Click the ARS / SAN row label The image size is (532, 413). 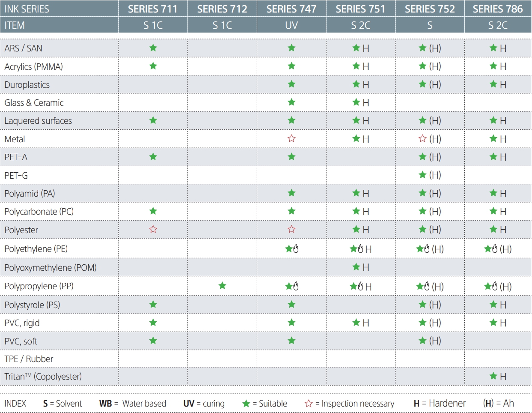[x=24, y=48]
